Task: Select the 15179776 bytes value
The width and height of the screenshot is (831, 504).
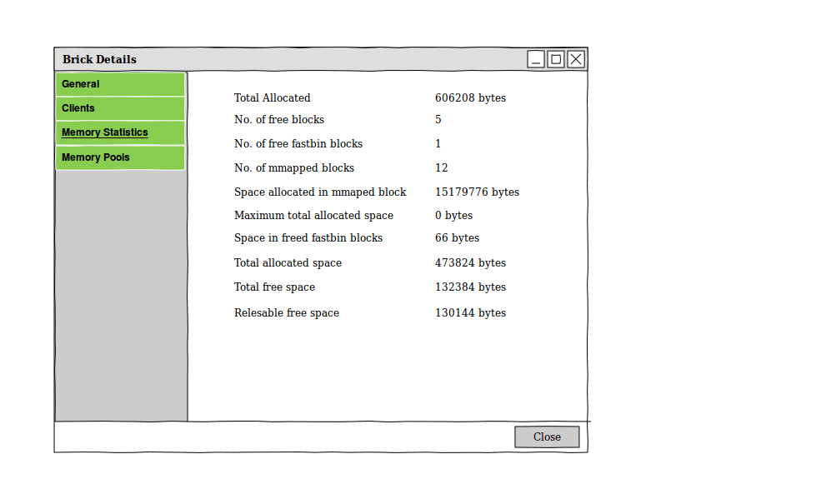Action: [477, 192]
